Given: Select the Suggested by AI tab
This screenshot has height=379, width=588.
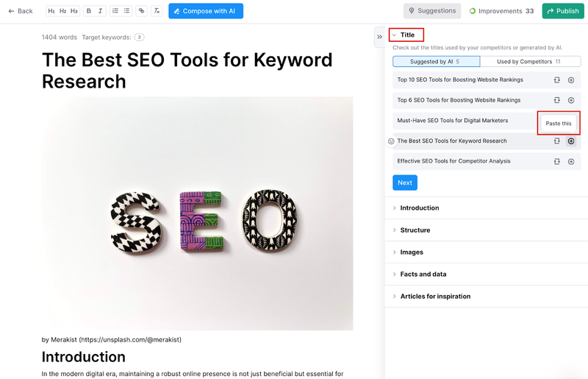Looking at the screenshot, I should [x=436, y=62].
